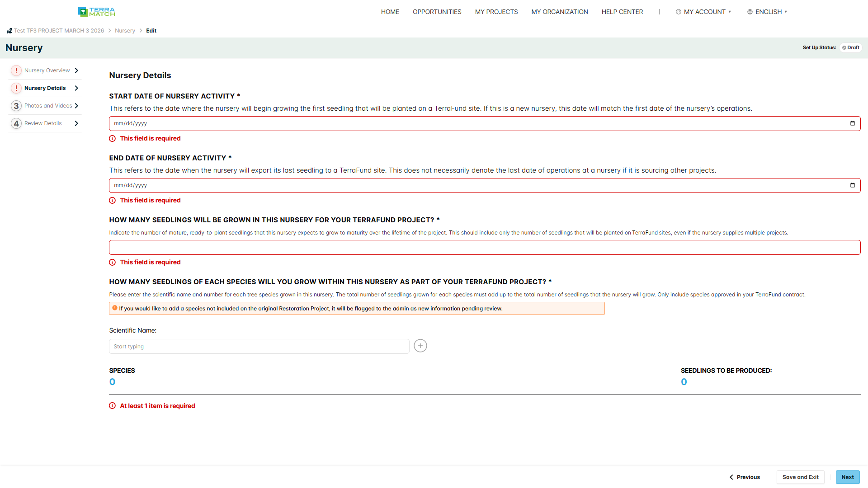This screenshot has width=868, height=488.
Task: Click Save and Exit
Action: click(x=801, y=477)
